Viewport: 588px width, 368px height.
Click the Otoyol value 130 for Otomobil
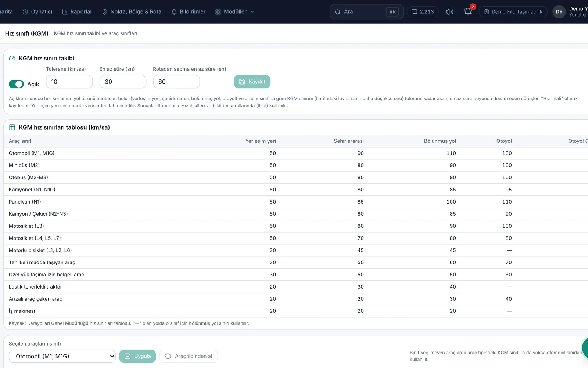point(507,153)
